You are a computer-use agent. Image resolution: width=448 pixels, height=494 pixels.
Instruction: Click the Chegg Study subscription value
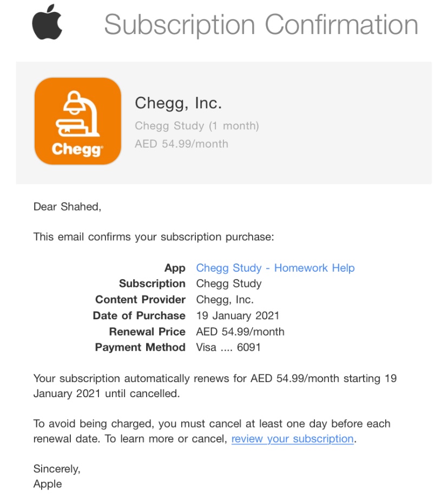(x=229, y=284)
